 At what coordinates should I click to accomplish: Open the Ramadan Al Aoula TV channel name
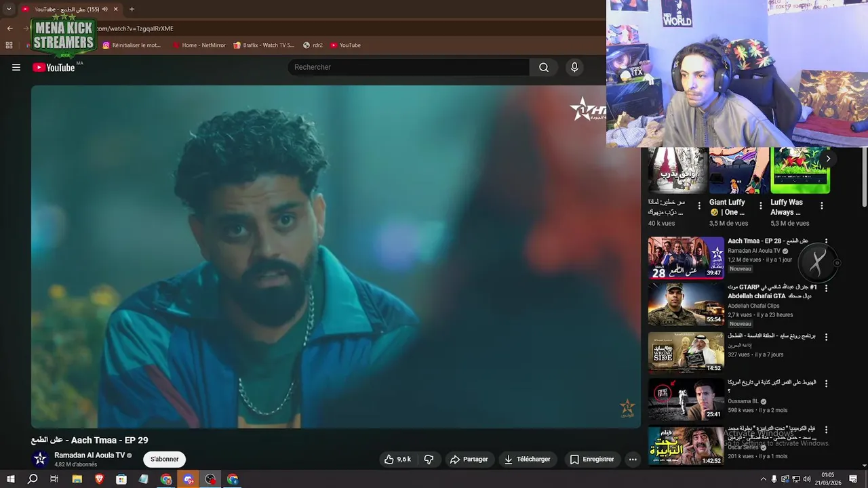tap(90, 455)
